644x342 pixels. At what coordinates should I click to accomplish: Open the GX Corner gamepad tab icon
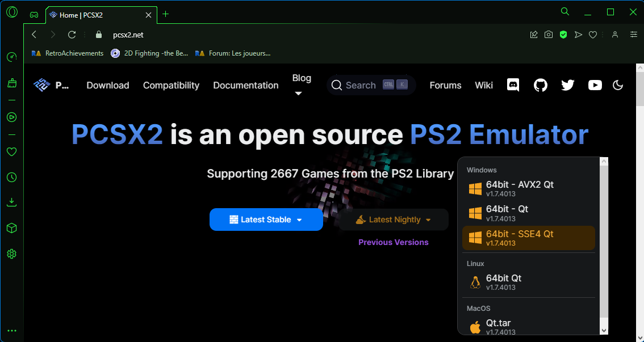click(34, 15)
